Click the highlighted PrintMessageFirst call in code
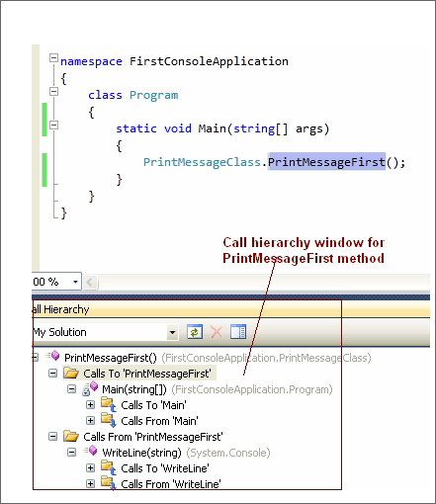 point(326,162)
